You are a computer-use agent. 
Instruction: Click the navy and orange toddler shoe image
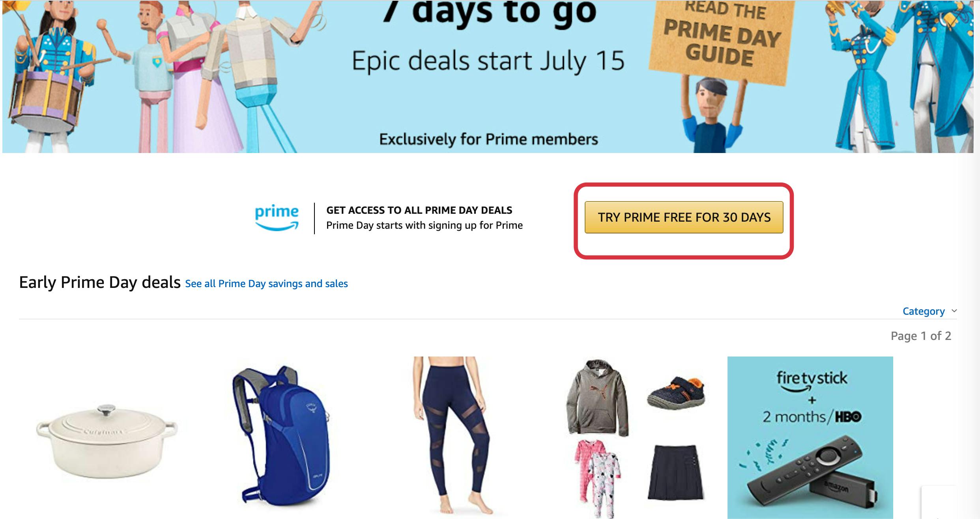coord(676,391)
